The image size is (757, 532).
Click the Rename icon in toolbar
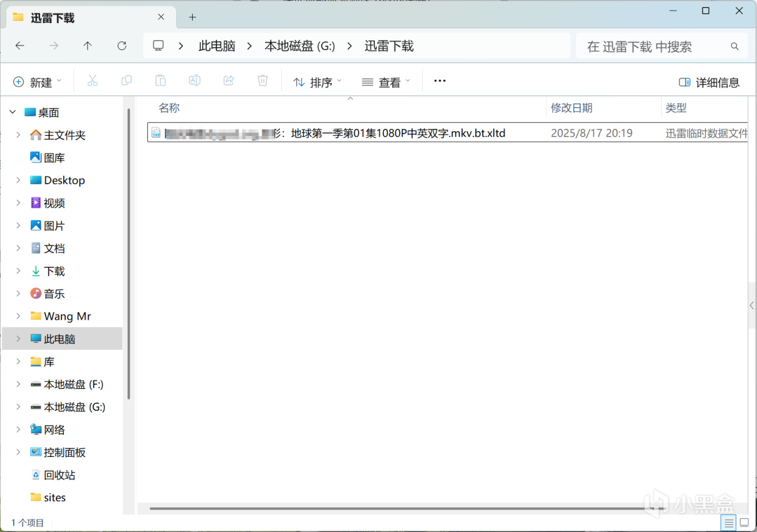pos(195,81)
